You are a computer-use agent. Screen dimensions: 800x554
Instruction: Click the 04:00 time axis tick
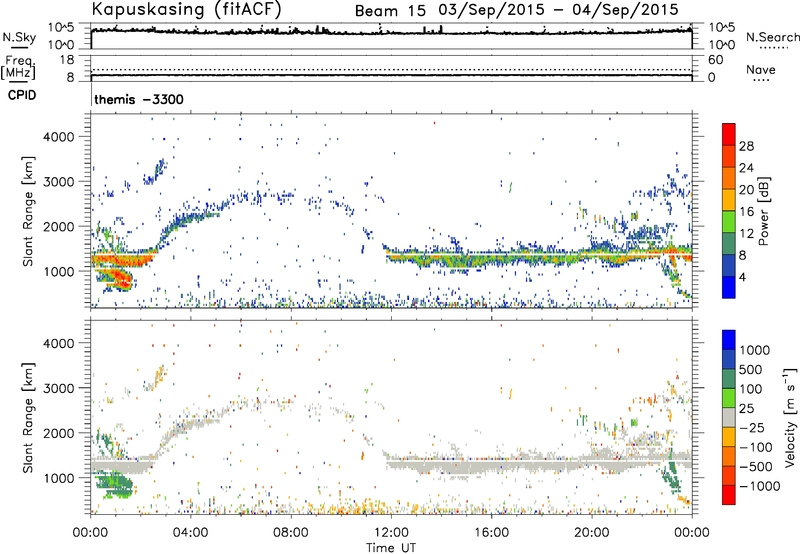tap(190, 533)
